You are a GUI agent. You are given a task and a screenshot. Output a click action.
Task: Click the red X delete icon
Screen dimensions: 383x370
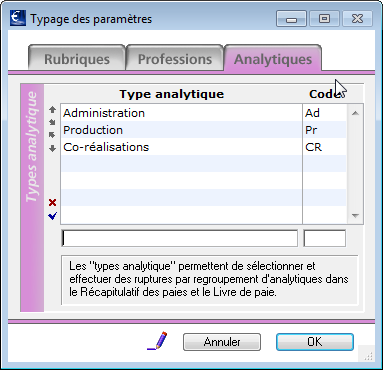(x=52, y=202)
